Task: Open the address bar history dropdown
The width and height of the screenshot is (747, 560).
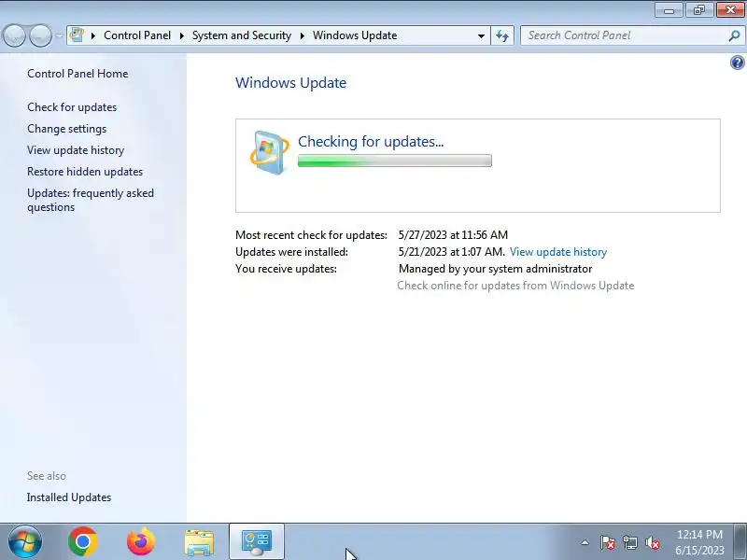Action: click(481, 35)
